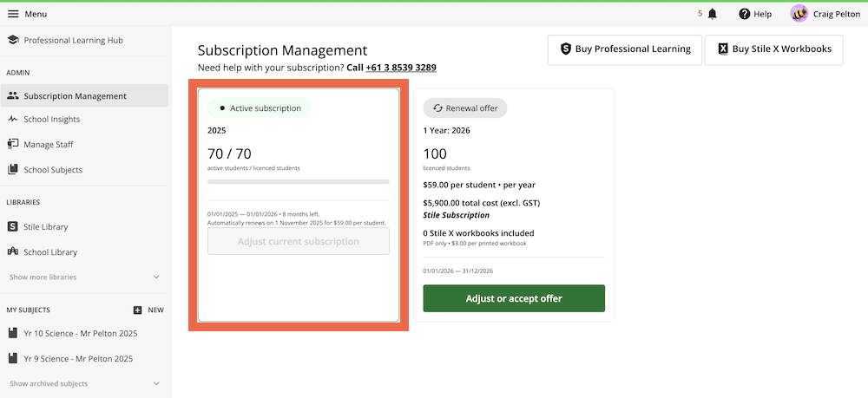Click the Subscription Management people icon
This screenshot has height=398, width=868.
tap(13, 95)
